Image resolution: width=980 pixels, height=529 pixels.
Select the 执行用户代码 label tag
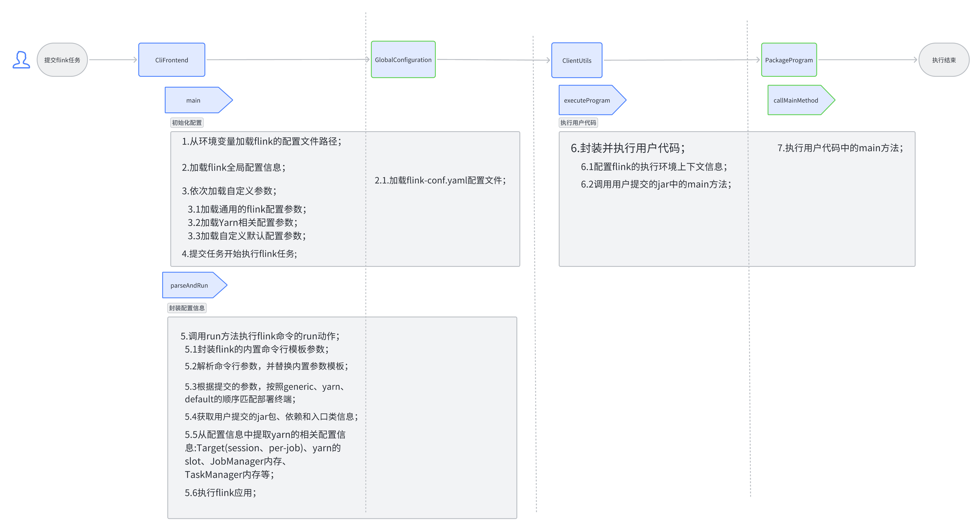[578, 122]
